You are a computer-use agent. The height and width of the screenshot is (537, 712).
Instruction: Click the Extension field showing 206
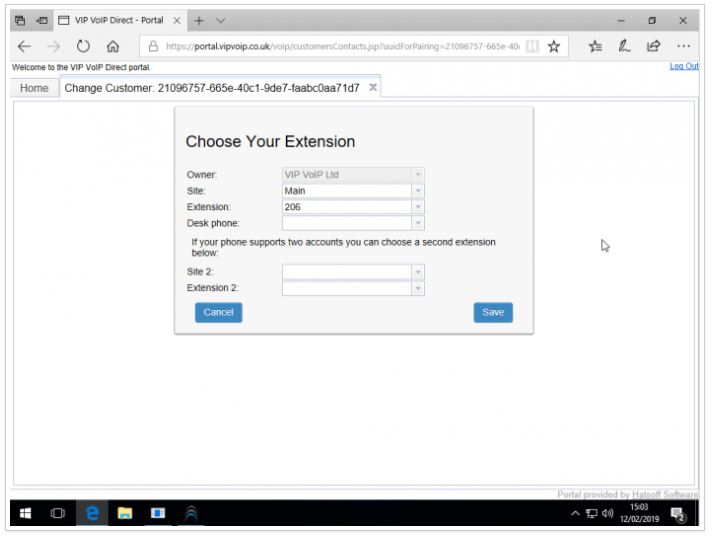tap(347, 207)
